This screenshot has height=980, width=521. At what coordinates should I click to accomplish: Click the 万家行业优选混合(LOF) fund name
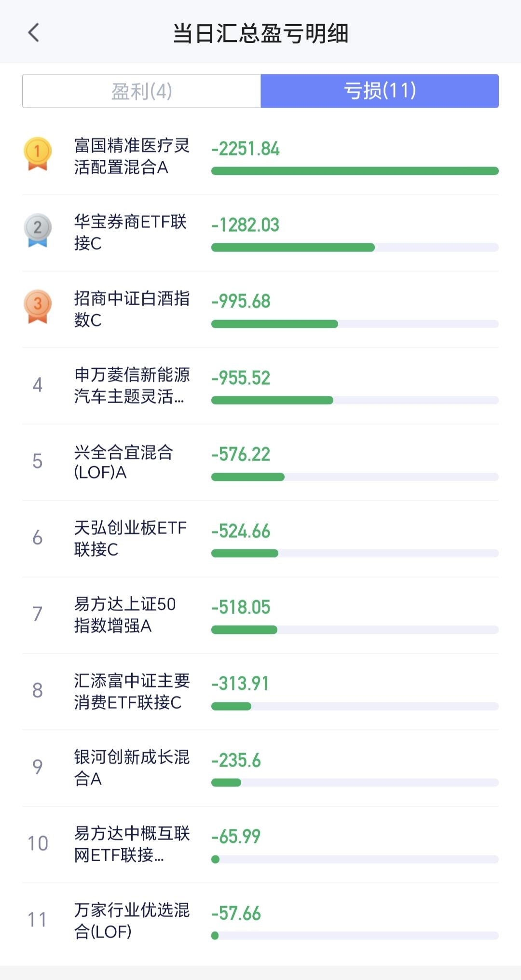[132, 920]
